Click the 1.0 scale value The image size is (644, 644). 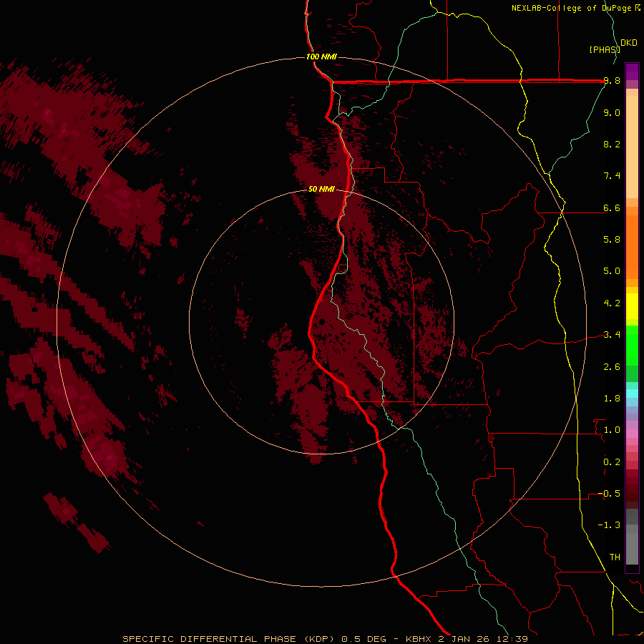click(x=612, y=430)
